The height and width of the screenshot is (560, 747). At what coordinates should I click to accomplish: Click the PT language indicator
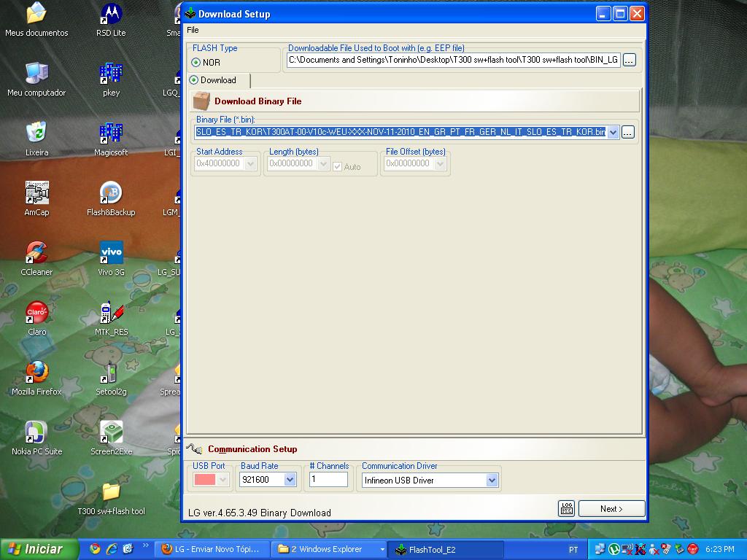(573, 550)
